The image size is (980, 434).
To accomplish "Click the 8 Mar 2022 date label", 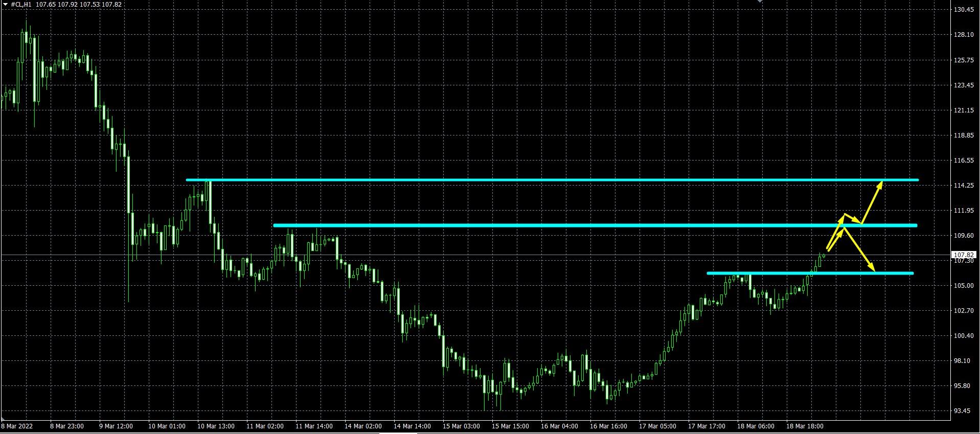I will tap(17, 426).
